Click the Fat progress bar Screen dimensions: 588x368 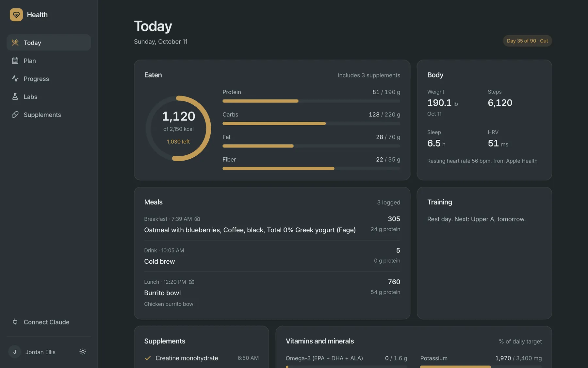311,146
